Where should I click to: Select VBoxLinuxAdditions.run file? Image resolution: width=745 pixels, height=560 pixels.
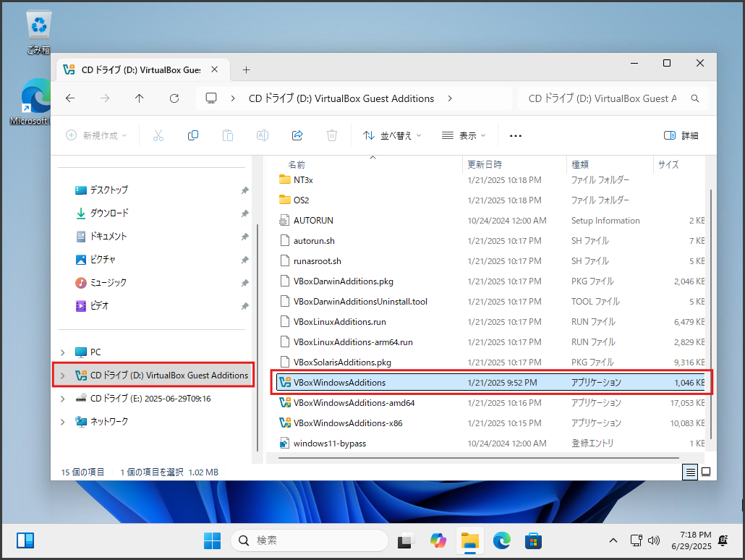click(339, 322)
